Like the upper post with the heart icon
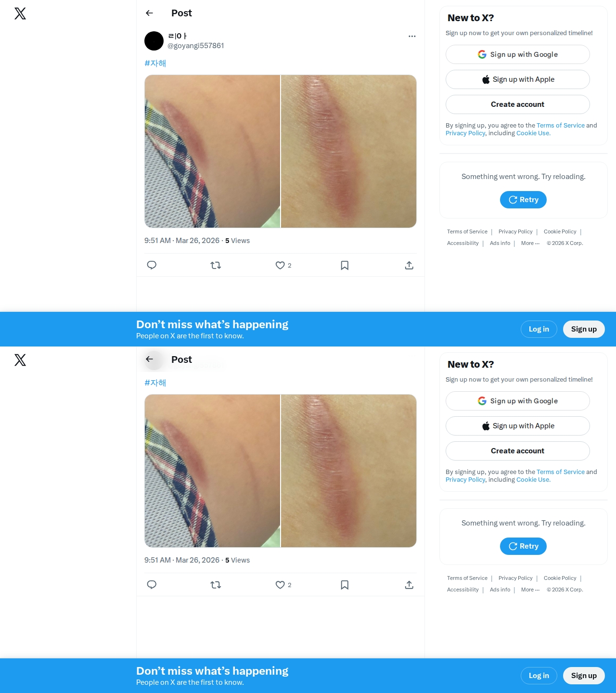 tap(280, 265)
